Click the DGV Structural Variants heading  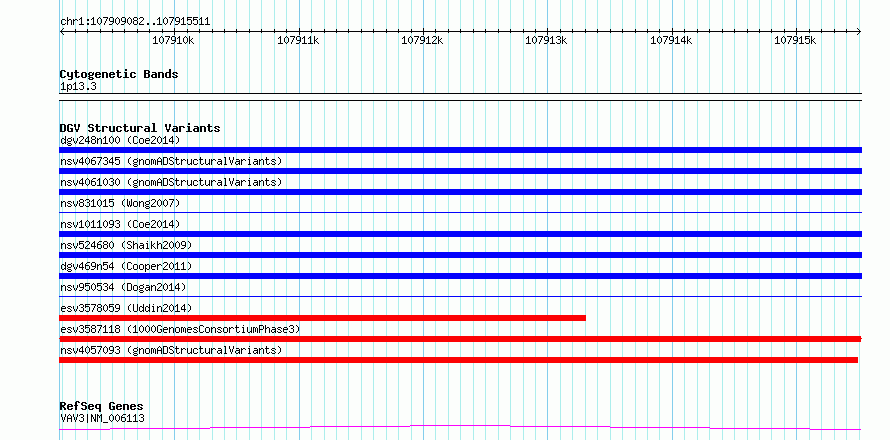coord(140,128)
